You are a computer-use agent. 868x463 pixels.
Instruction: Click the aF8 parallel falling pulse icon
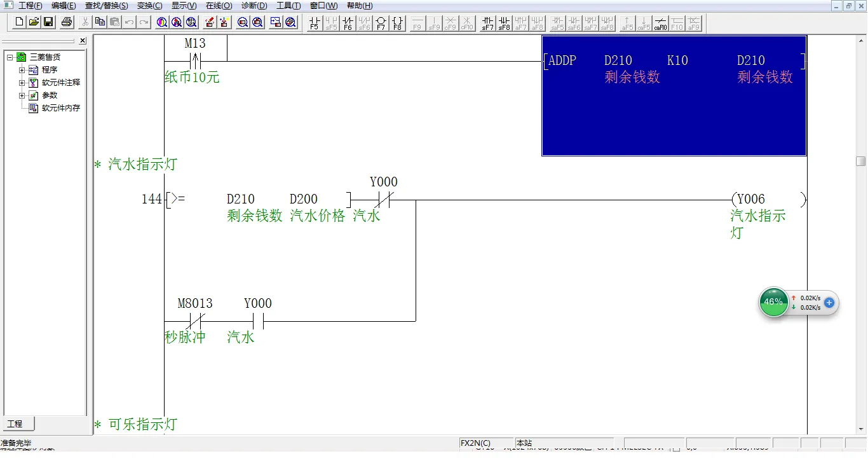click(537, 24)
